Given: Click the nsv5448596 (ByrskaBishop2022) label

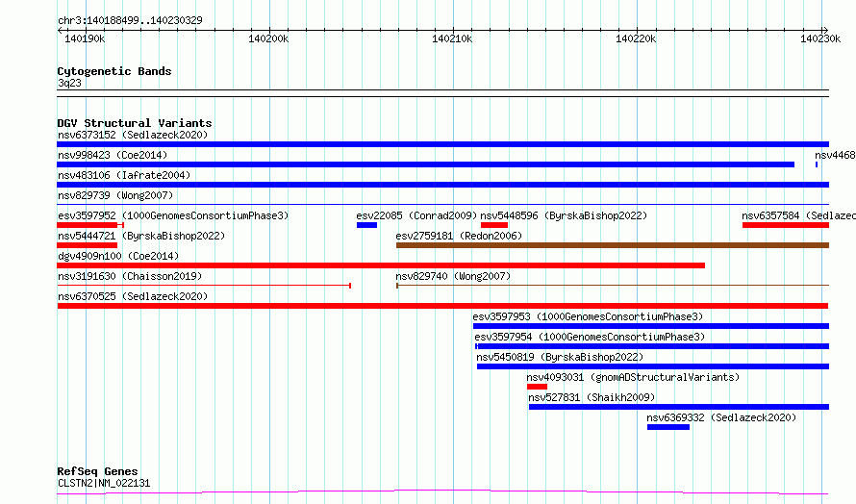Looking at the screenshot, I should (564, 215).
